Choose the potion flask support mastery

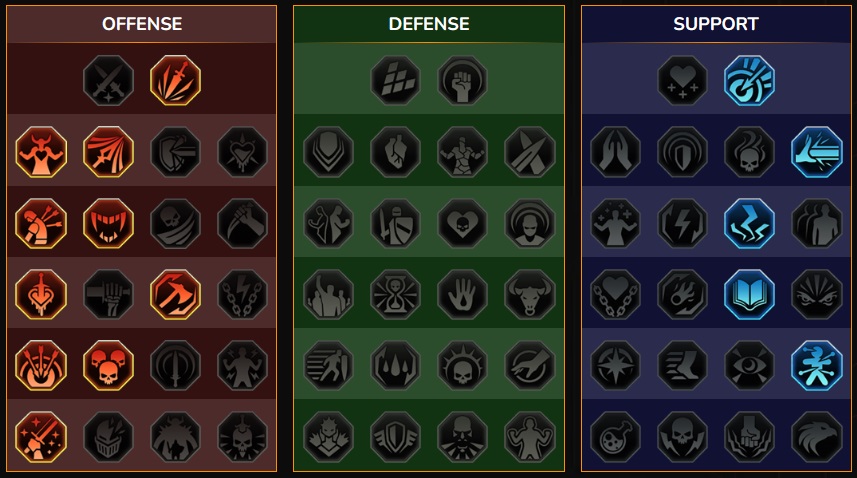coord(615,437)
